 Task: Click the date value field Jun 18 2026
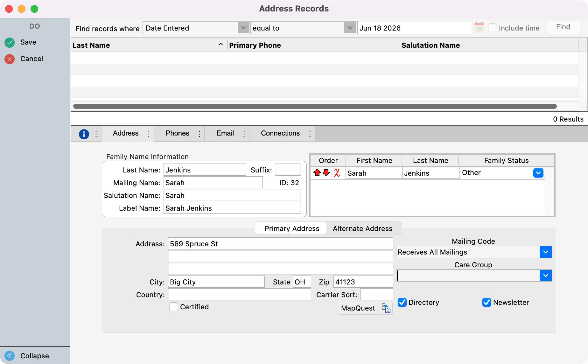click(415, 28)
